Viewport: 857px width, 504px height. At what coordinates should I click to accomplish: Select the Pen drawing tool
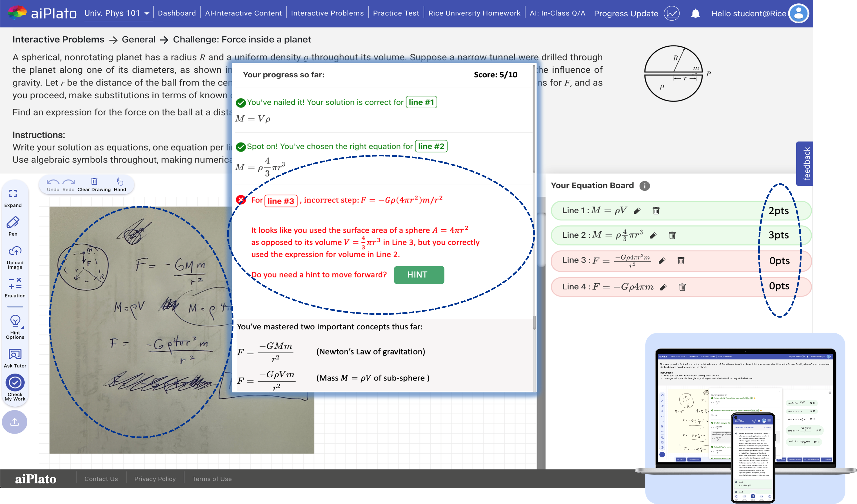(13, 223)
